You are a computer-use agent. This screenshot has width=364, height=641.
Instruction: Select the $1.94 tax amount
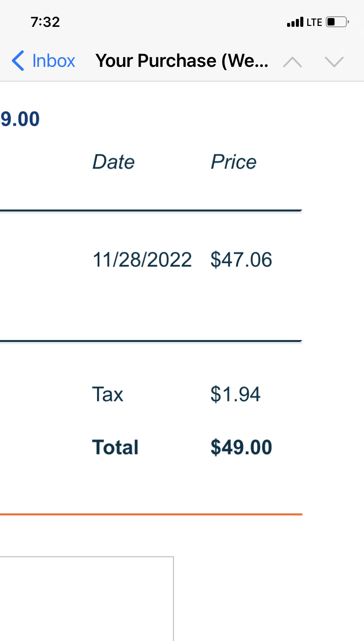point(236,394)
